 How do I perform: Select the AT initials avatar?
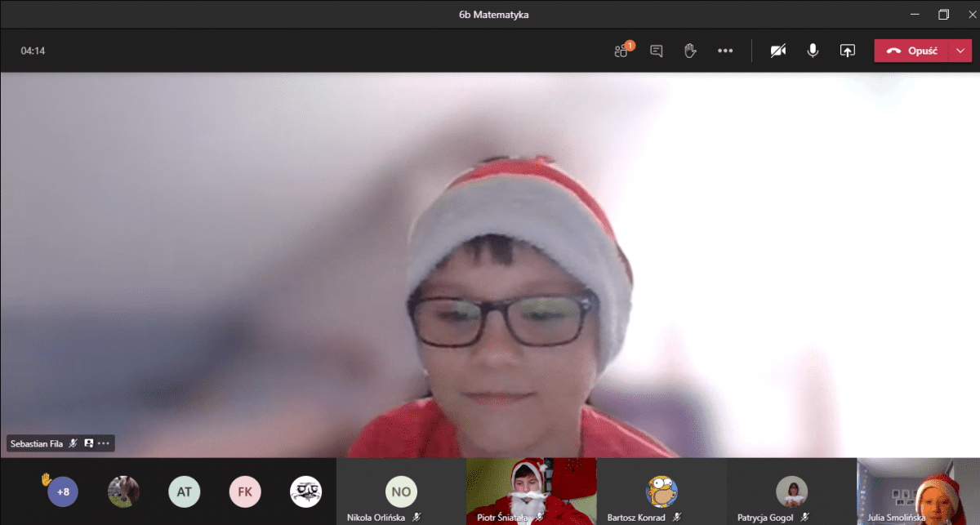click(x=184, y=492)
